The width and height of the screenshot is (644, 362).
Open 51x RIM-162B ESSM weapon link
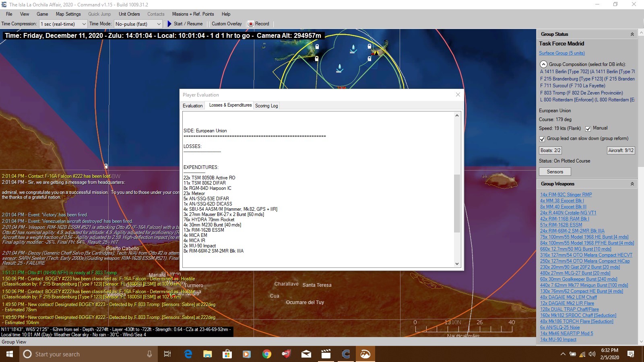pos(561,225)
